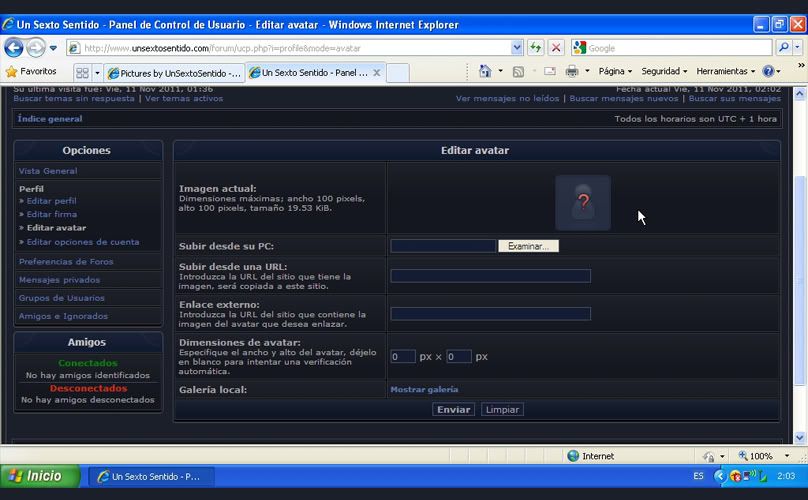Expand the toolbar overflow chevron
Image resolution: width=808 pixels, height=500 pixels.
pyautogui.click(x=801, y=65)
